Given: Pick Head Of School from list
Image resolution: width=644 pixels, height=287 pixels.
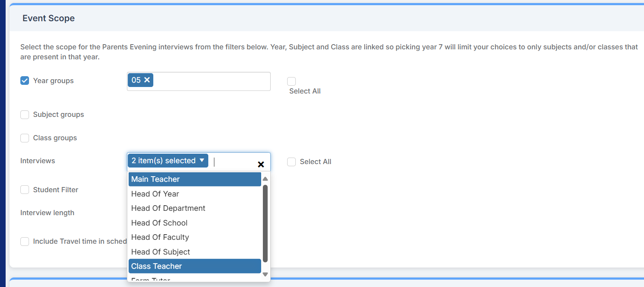Looking at the screenshot, I should (194, 223).
